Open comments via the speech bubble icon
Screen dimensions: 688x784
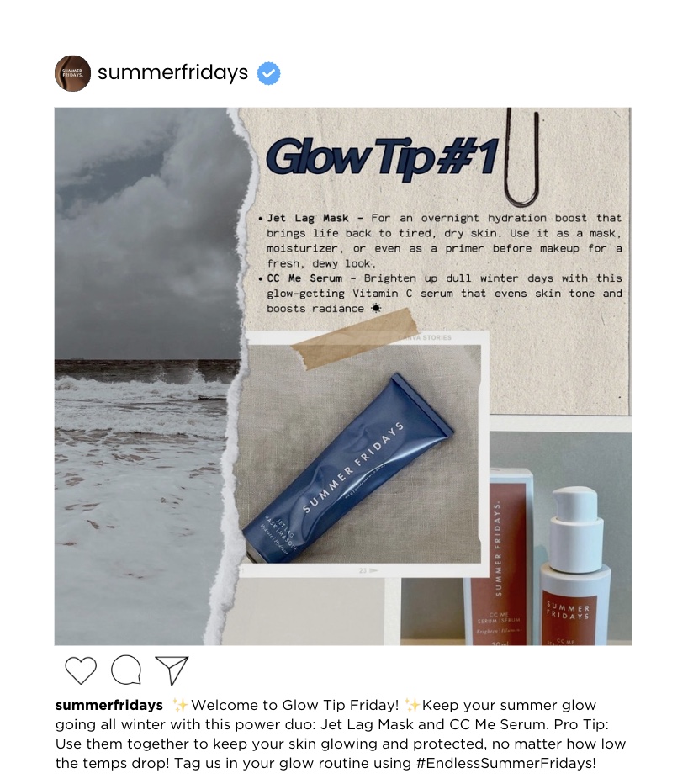pyautogui.click(x=126, y=670)
